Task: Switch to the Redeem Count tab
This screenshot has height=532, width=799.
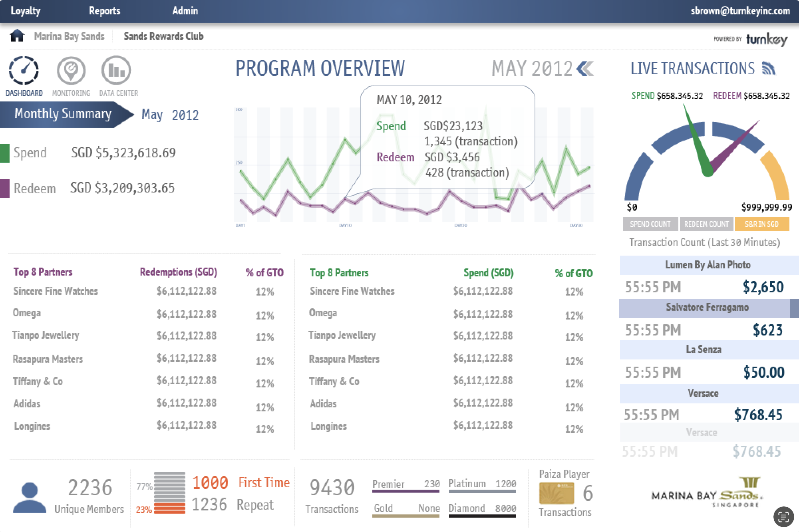Action: 706,224
